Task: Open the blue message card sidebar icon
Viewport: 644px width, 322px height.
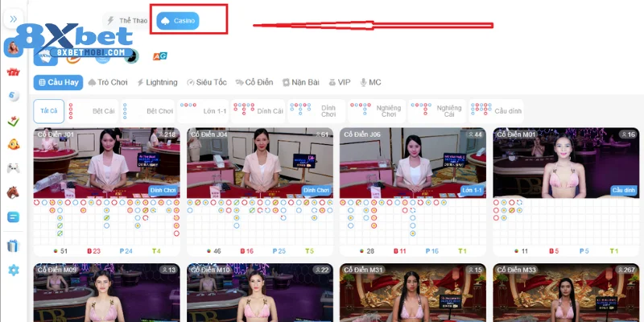Action: pos(13,217)
